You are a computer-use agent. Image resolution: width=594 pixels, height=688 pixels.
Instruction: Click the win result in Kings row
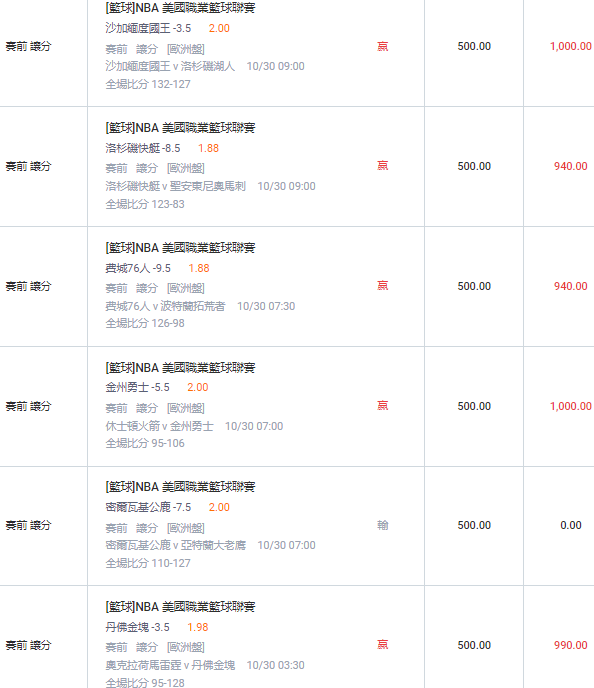tap(383, 46)
